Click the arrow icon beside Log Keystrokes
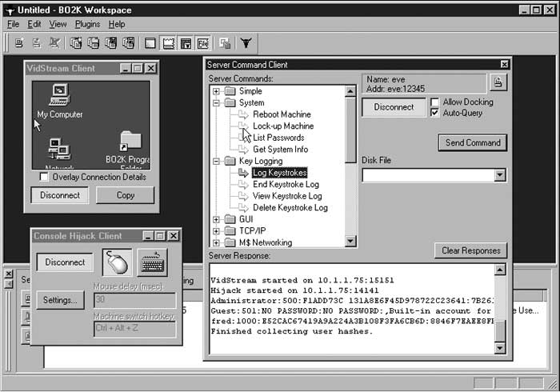Viewport: 560px width, 392px height. [243, 173]
